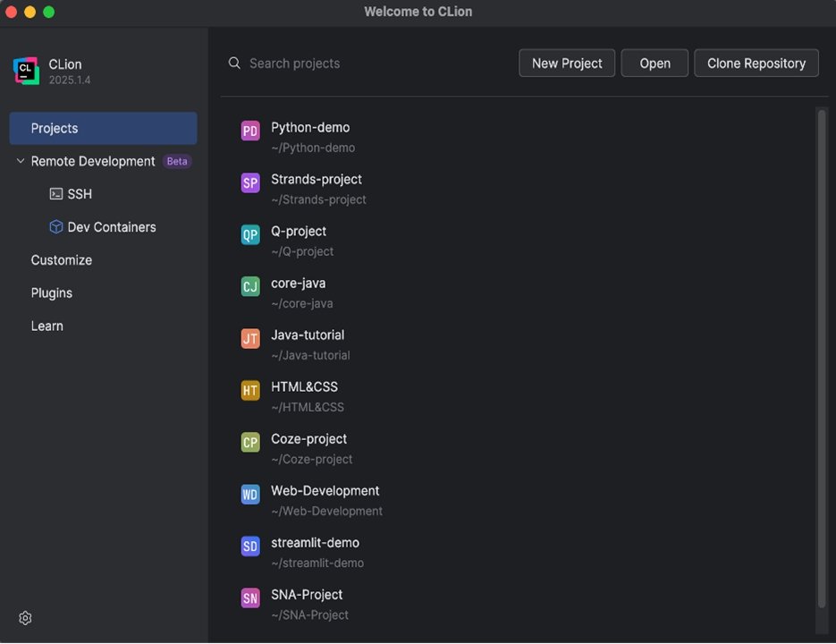Click the Beta badge label
The width and height of the screenshot is (836, 644).
click(x=177, y=161)
